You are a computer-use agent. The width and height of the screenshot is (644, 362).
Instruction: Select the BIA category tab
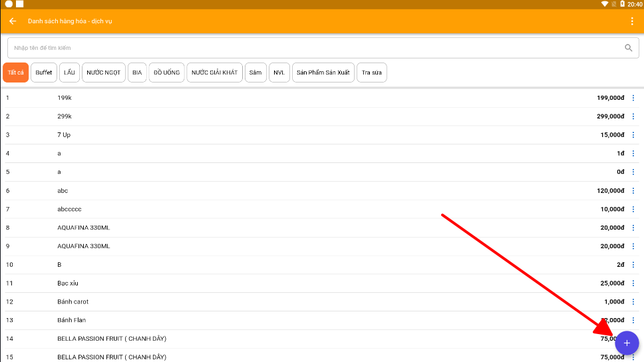(137, 73)
